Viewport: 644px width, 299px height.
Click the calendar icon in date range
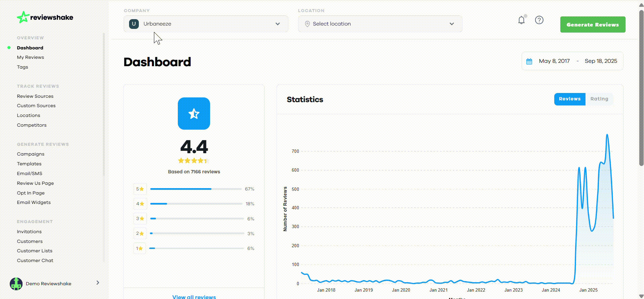point(529,61)
